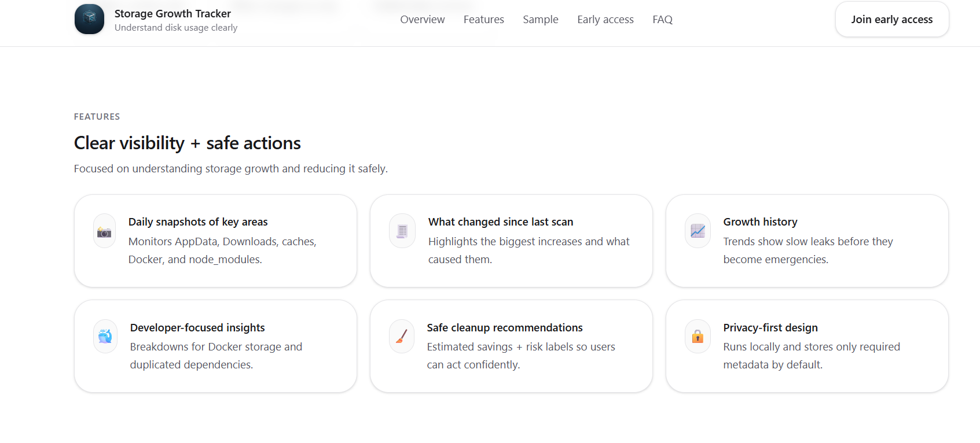Click the document icon for what changed

pyautogui.click(x=402, y=231)
